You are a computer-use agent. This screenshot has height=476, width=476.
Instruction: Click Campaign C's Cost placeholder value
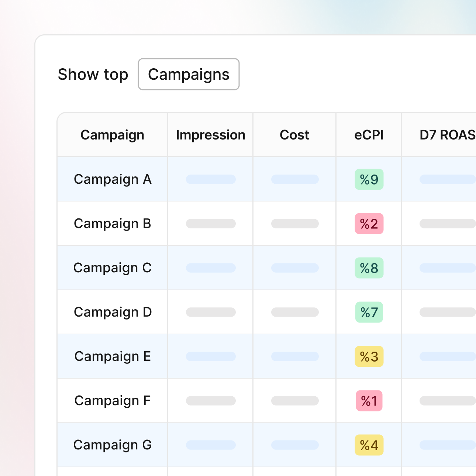click(x=294, y=268)
